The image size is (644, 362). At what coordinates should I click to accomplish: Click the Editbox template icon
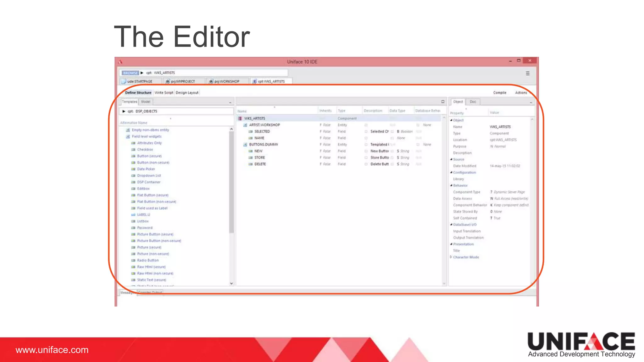133,189
